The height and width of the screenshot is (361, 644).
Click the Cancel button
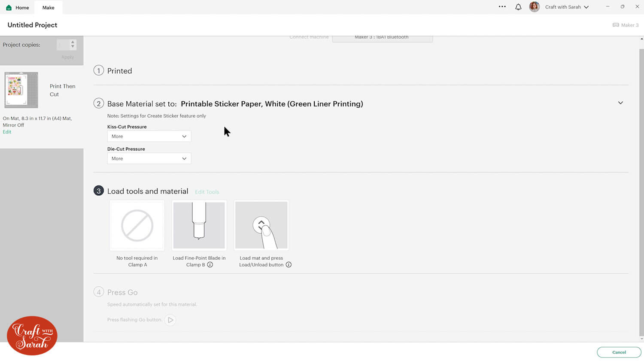pyautogui.click(x=619, y=352)
